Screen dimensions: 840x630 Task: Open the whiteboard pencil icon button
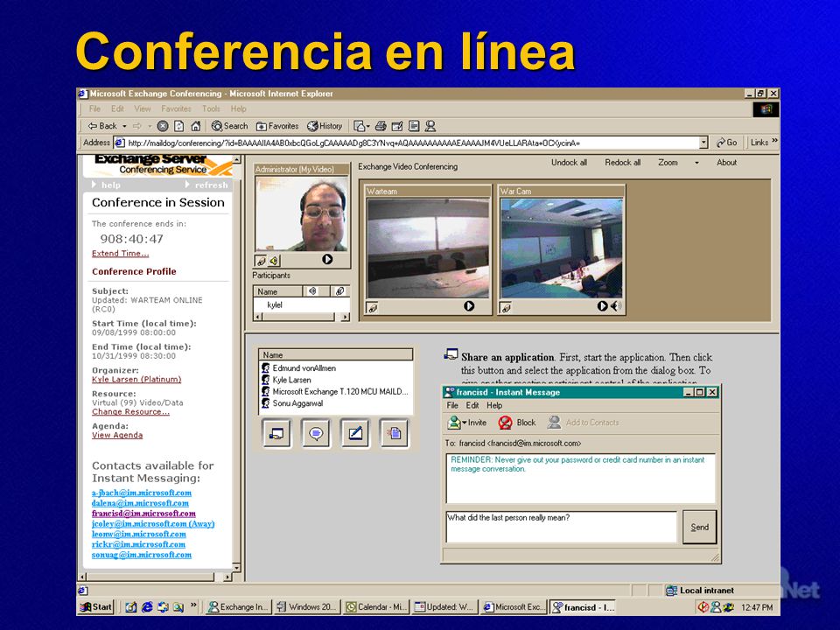[x=355, y=433]
